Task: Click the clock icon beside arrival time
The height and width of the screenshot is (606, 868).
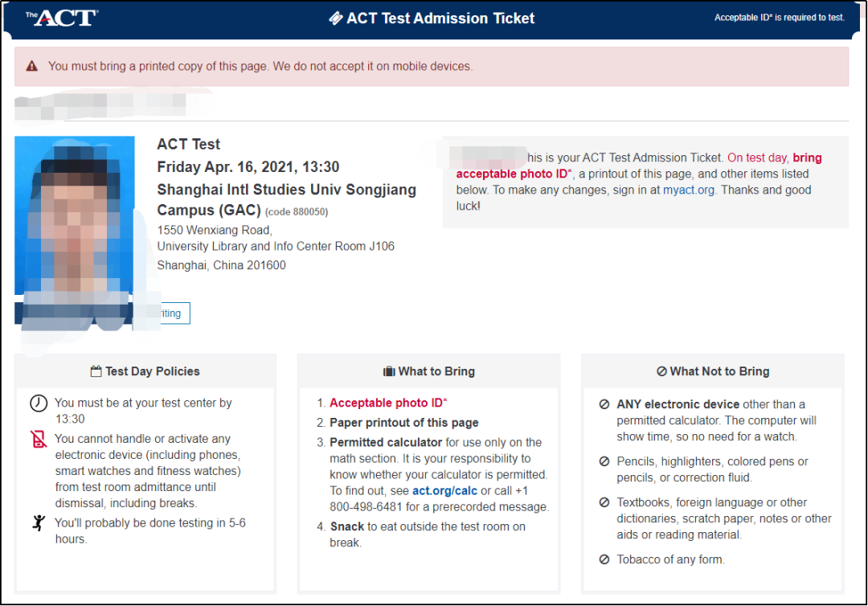Action: pos(39,403)
